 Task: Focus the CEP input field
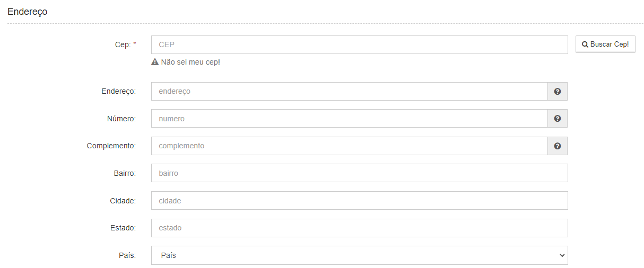(x=359, y=44)
